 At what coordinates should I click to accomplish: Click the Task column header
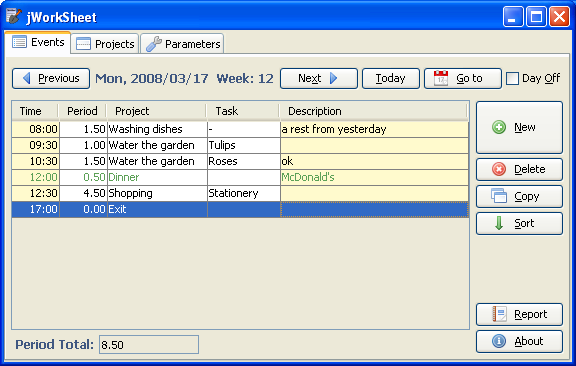[243, 111]
